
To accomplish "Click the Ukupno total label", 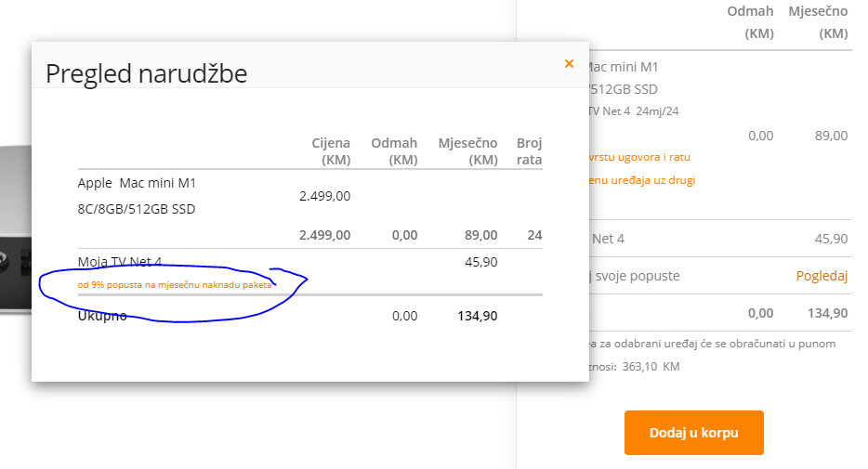I will (102, 316).
